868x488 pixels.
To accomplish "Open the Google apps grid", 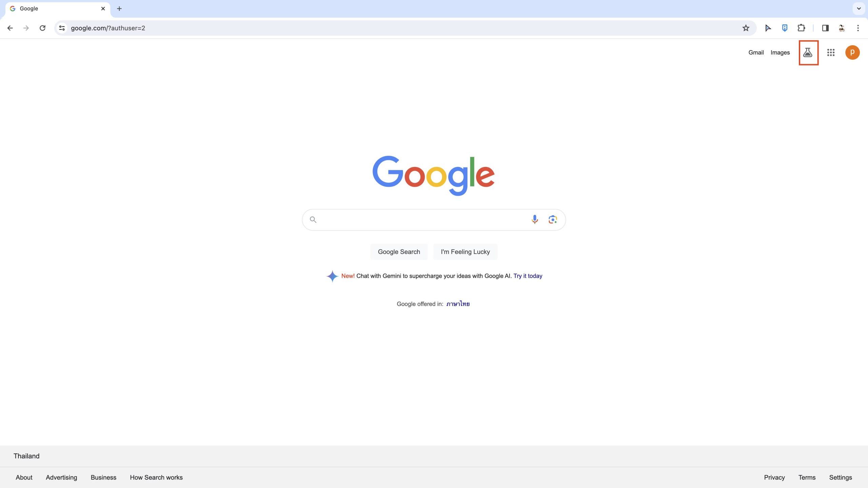I will (831, 53).
